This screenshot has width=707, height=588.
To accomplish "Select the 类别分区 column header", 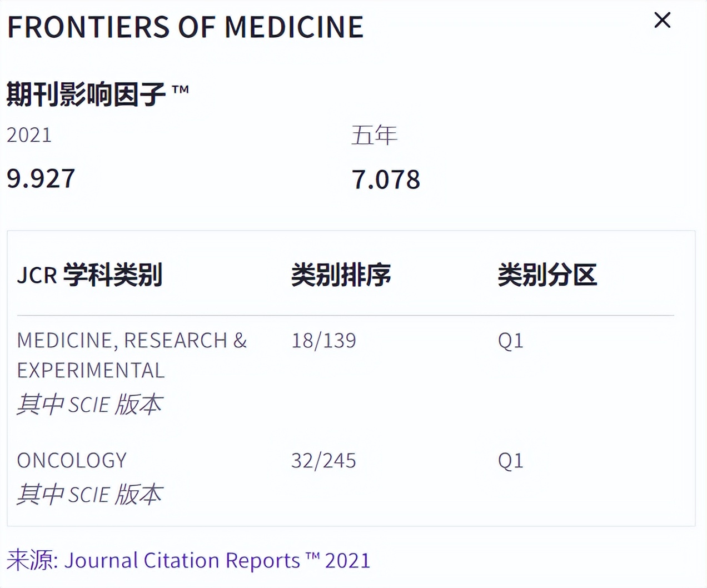I will [547, 275].
